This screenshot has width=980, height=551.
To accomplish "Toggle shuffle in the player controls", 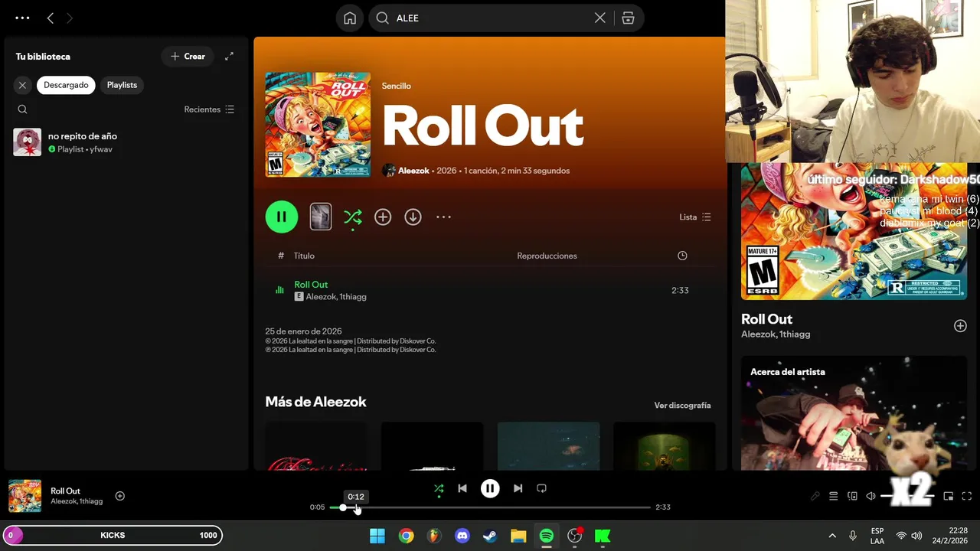I will point(439,488).
